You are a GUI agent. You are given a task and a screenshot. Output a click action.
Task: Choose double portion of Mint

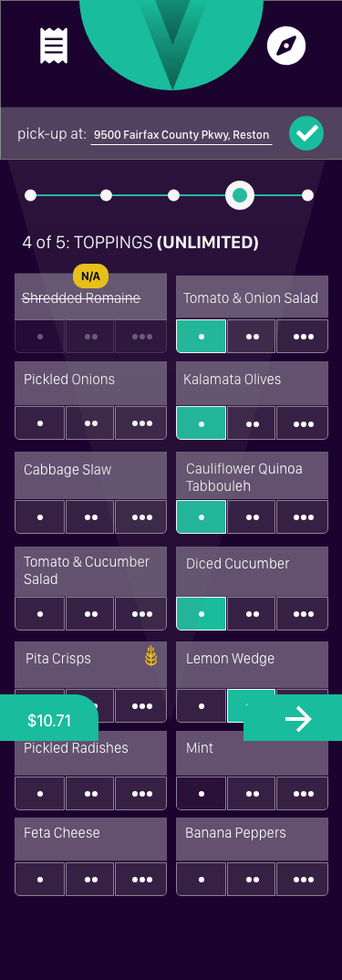252,794
